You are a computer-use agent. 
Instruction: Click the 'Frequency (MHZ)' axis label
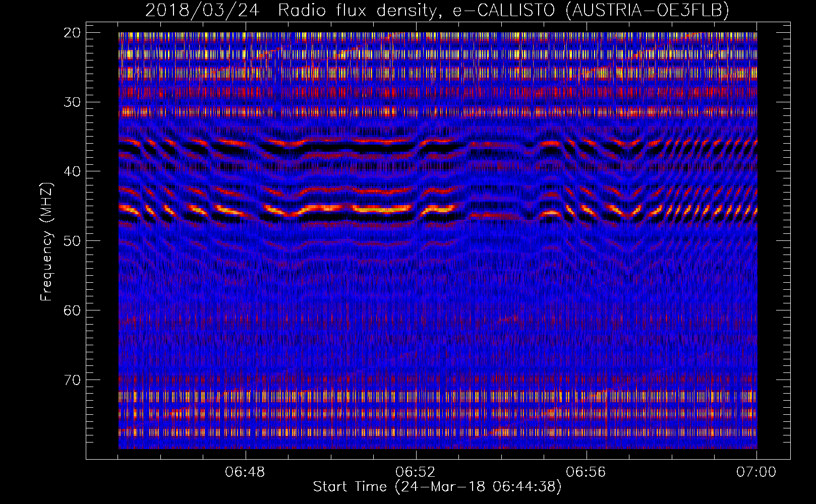tap(46, 241)
